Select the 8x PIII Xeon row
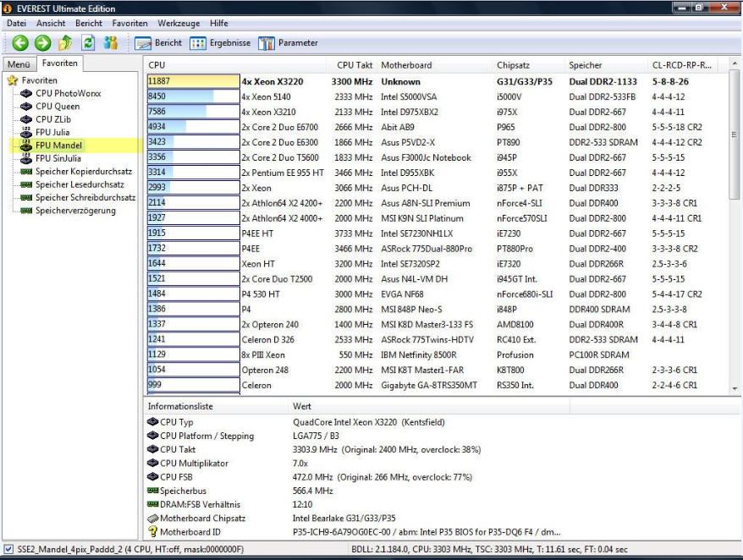 click(436, 354)
